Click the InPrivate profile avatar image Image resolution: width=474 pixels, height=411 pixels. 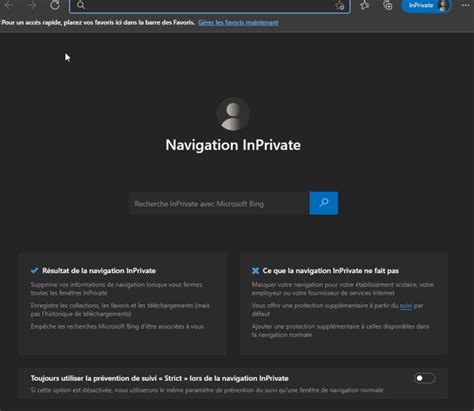tap(233, 114)
